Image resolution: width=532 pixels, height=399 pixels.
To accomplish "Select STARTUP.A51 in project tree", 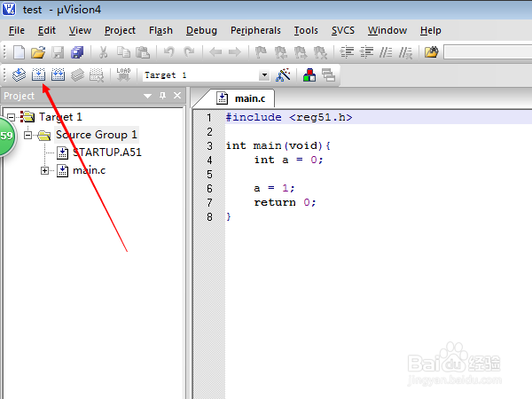I will pos(107,153).
